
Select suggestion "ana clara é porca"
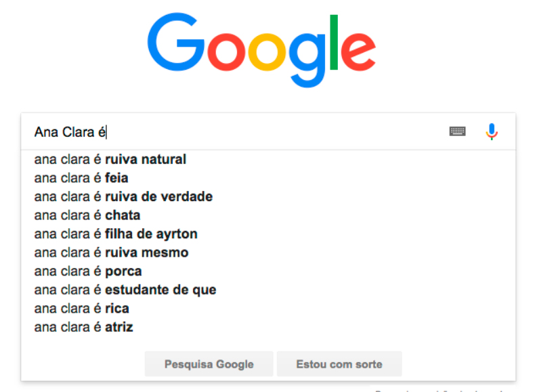pyautogui.click(x=268, y=271)
